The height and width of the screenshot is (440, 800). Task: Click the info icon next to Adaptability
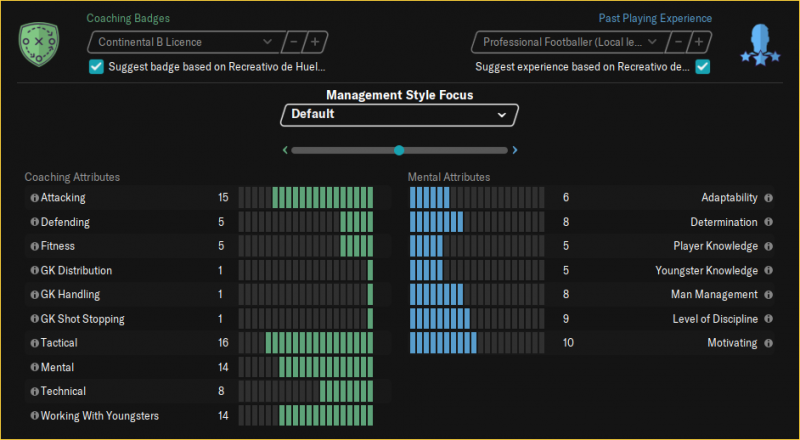(x=769, y=198)
